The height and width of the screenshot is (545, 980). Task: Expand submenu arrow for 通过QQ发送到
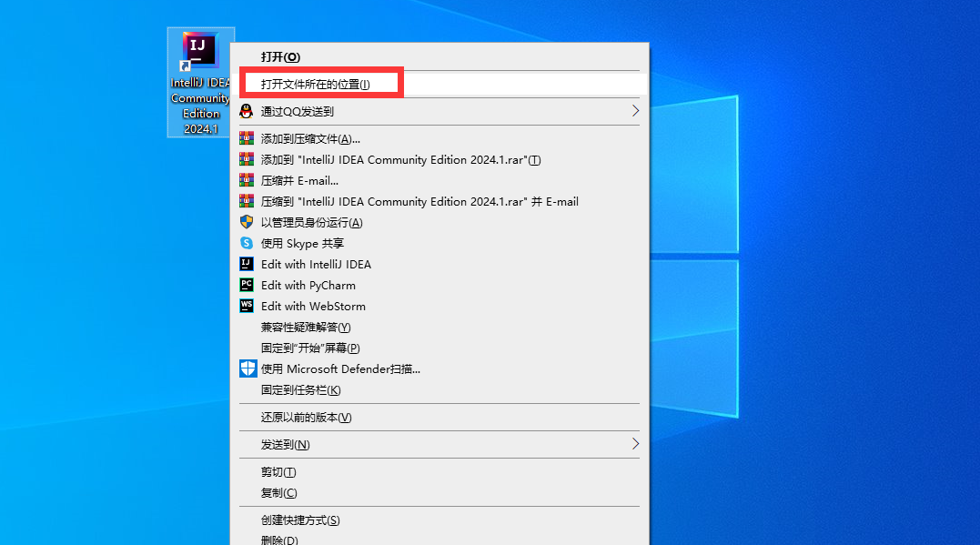(635, 111)
